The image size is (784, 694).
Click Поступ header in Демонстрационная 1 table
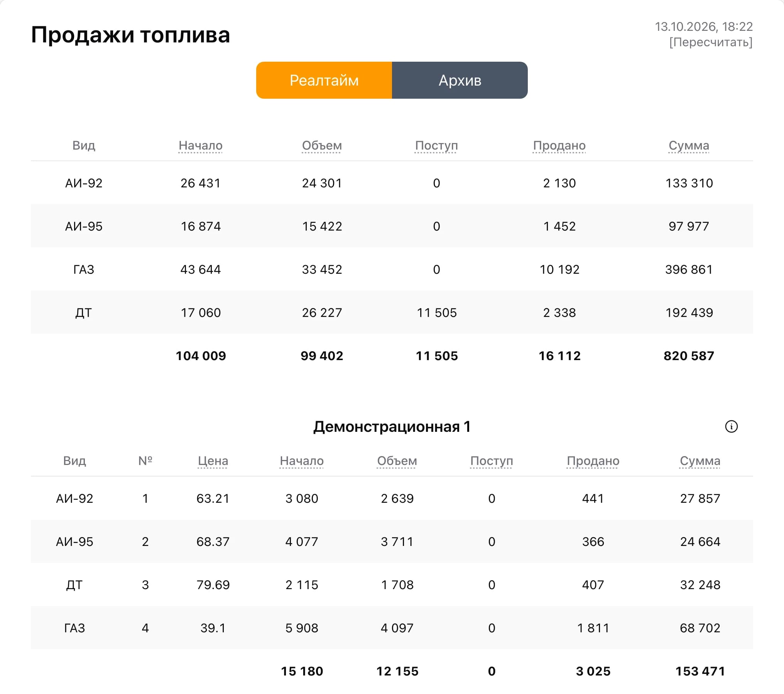[492, 461]
